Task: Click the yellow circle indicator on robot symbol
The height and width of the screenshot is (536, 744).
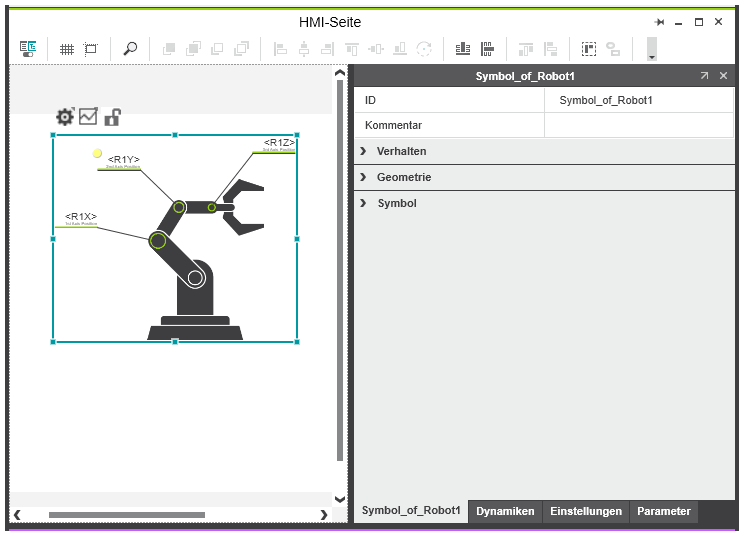Action: [x=97, y=154]
